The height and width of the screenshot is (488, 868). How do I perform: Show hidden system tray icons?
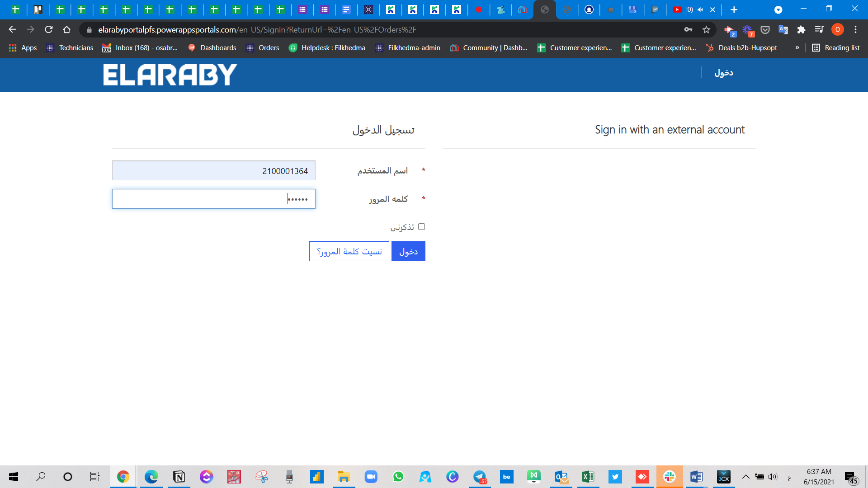point(746,477)
